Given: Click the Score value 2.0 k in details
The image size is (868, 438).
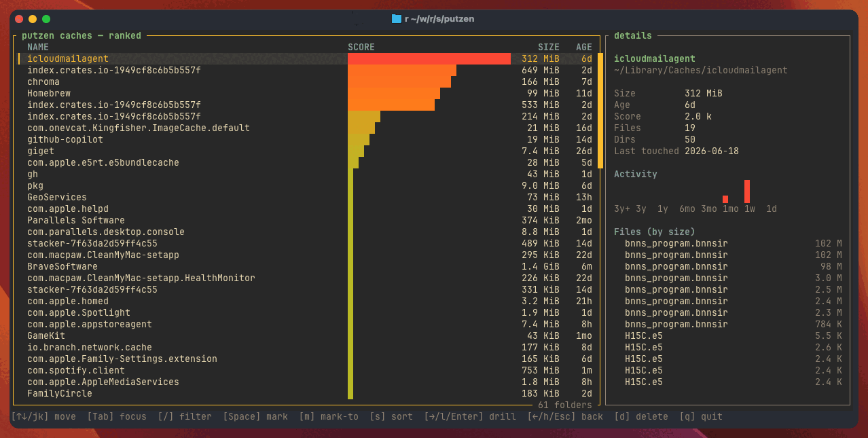Looking at the screenshot, I should click(x=698, y=117).
